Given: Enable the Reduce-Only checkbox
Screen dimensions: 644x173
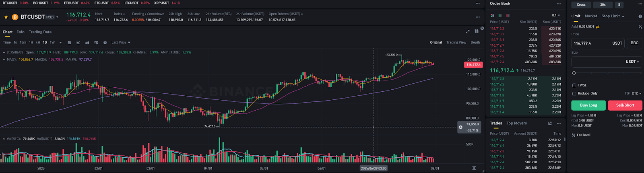Looking at the screenshot, I should [x=574, y=93].
